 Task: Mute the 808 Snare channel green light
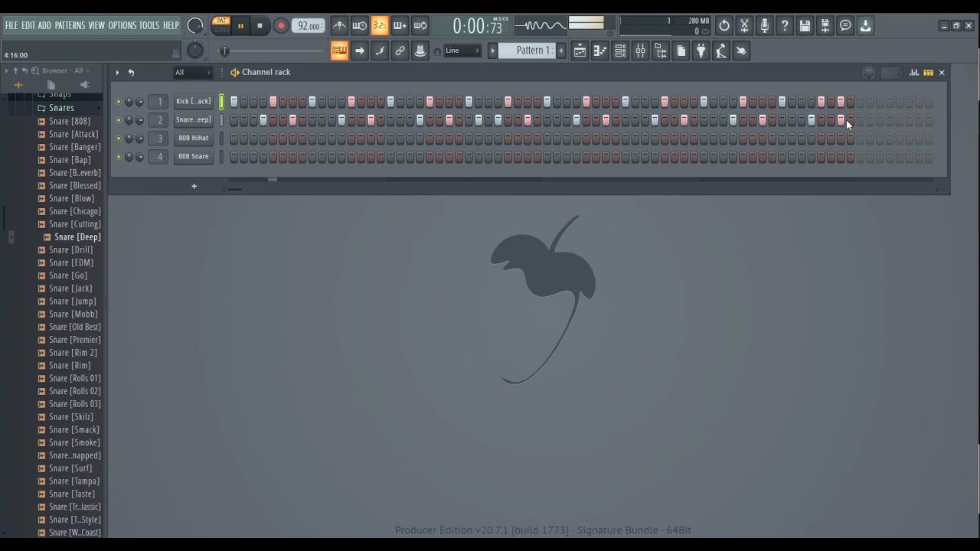(x=119, y=157)
